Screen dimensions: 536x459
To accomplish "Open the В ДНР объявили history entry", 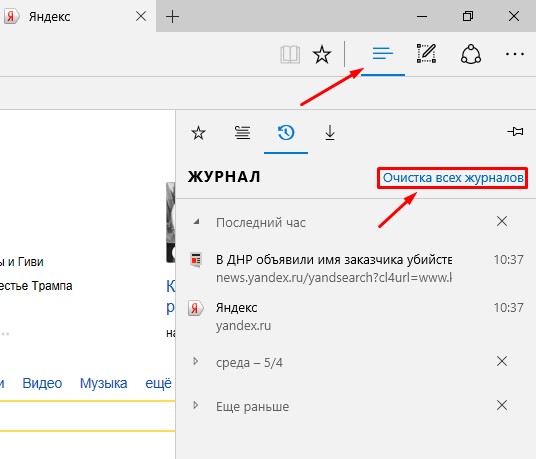I will pyautogui.click(x=356, y=269).
